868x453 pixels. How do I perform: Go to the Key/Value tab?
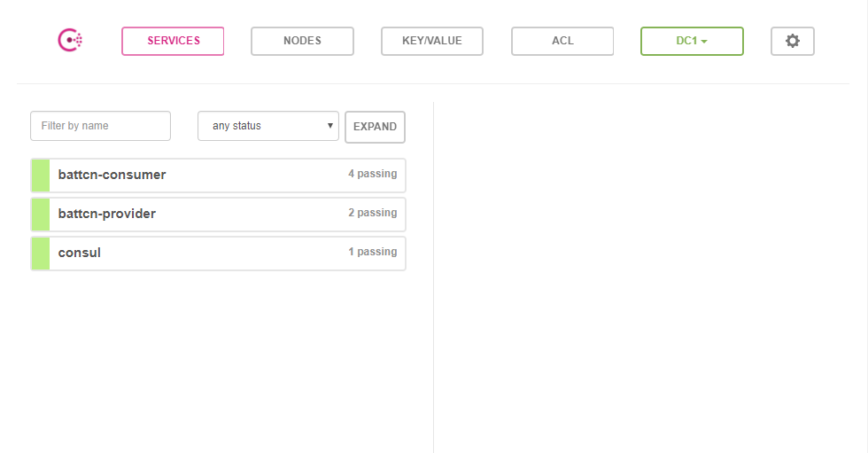tap(432, 41)
